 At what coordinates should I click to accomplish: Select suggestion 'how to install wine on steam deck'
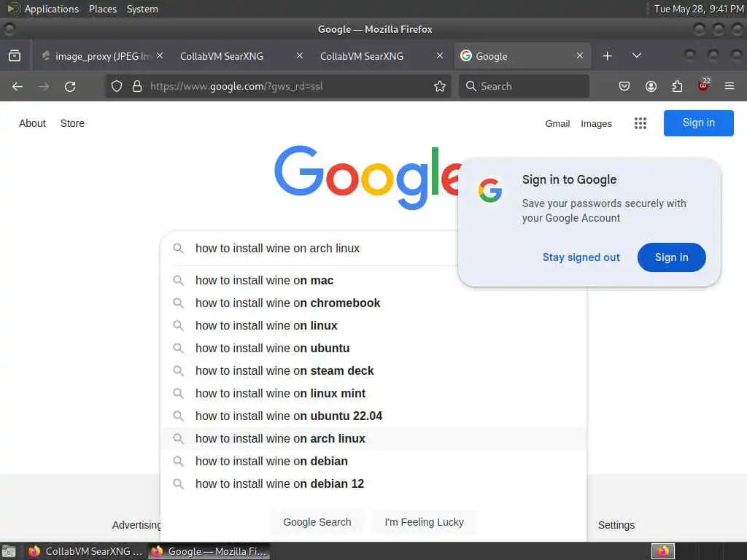[x=374, y=371]
